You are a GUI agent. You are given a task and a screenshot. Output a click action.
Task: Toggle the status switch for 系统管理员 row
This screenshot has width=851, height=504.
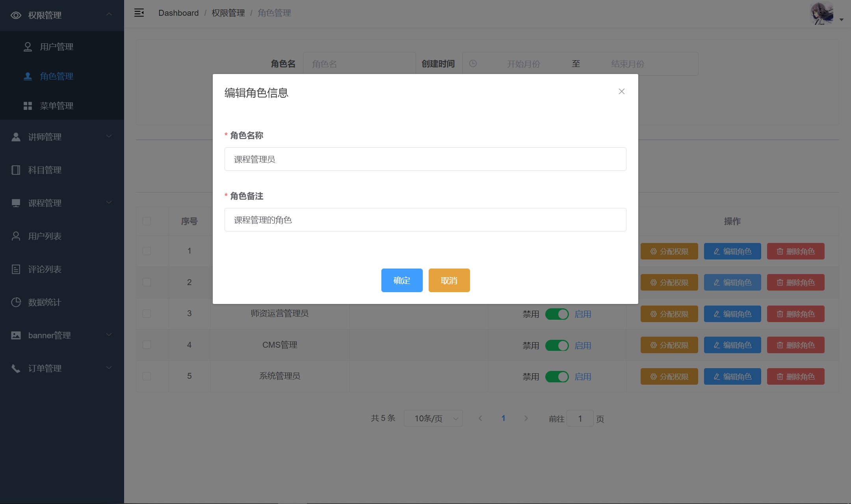556,376
